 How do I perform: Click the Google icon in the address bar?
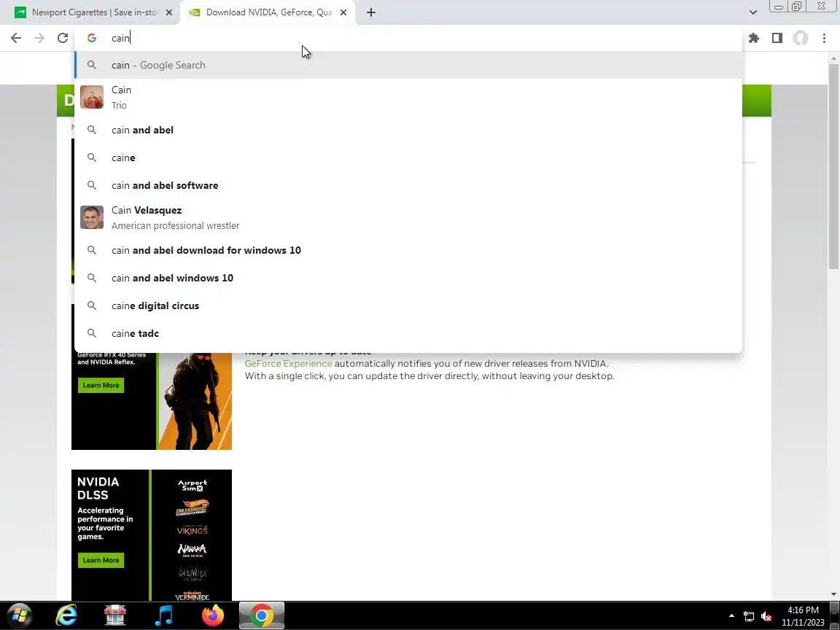(x=92, y=38)
